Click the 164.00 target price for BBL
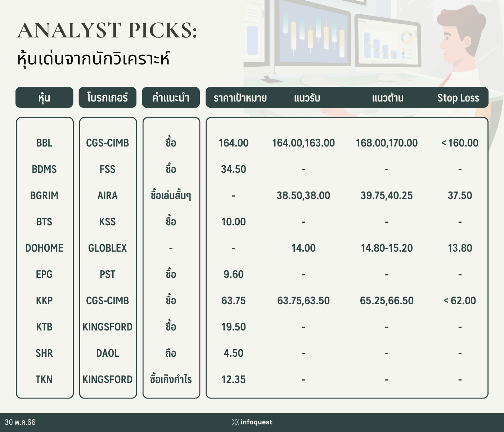This screenshot has width=504, height=432. coord(234,143)
